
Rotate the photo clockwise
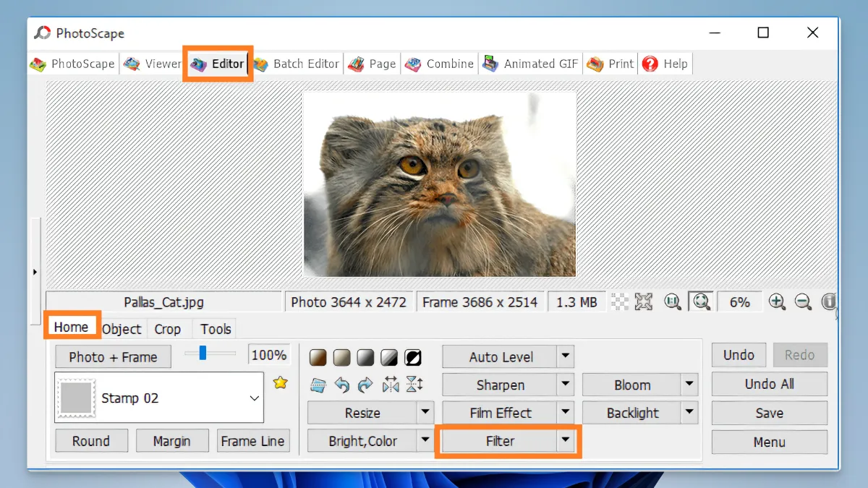(x=366, y=385)
